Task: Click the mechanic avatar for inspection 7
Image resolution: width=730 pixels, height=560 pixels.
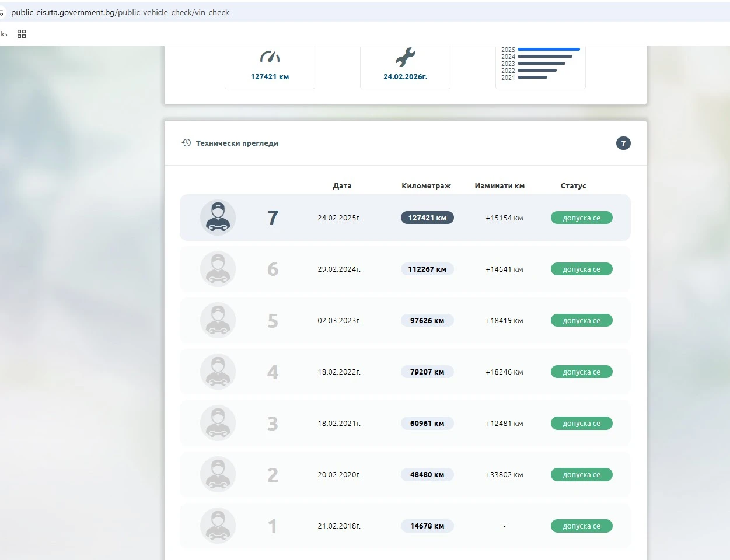Action: (218, 218)
